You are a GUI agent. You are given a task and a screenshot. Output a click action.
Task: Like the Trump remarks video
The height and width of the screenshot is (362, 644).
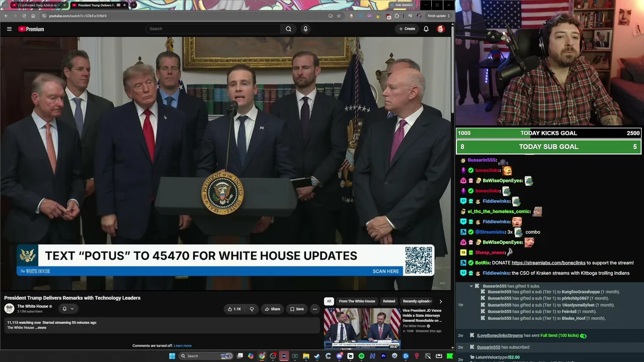(234, 309)
